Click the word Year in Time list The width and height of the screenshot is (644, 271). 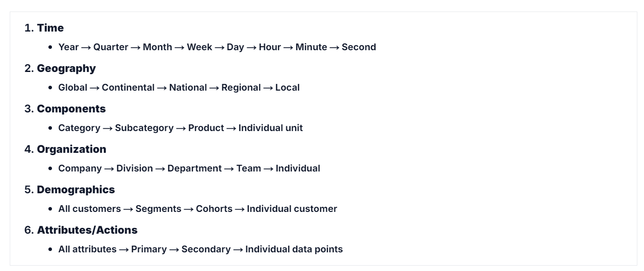(68, 47)
